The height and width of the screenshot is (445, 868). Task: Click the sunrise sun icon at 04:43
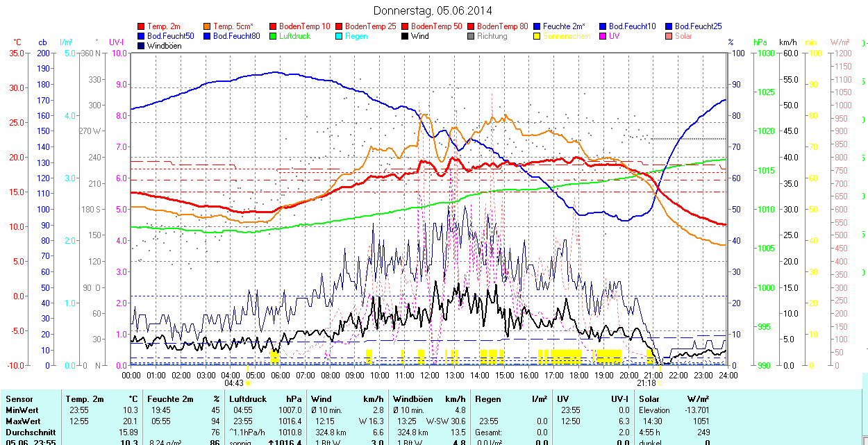248,383
